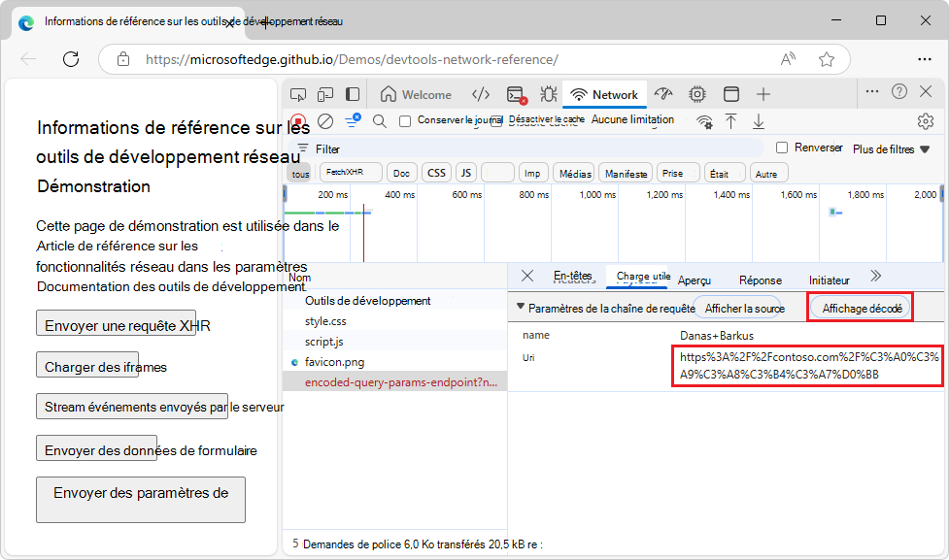Toggle the DevTools activity bar dock icon
Screen dimensions: 949x560
point(353,94)
